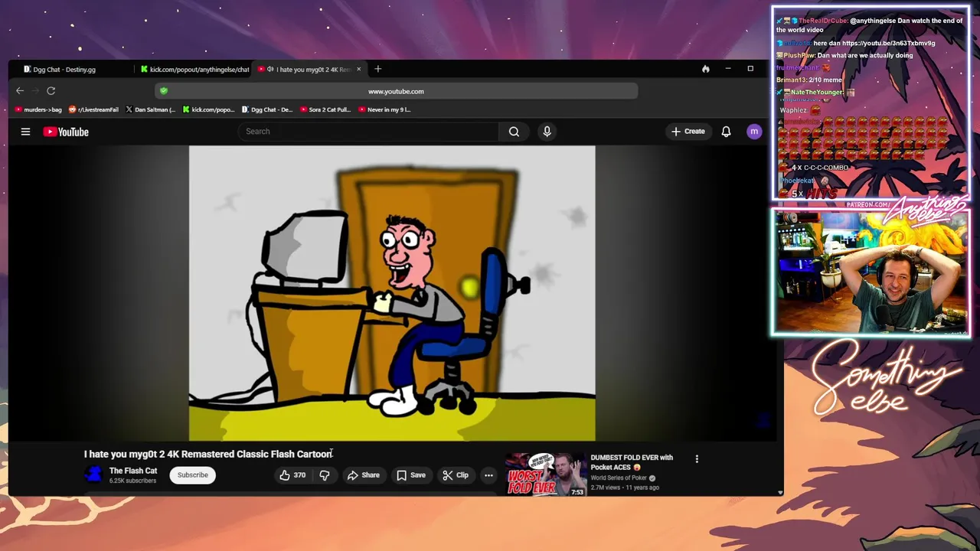Open the purple account avatar menu

click(754, 132)
